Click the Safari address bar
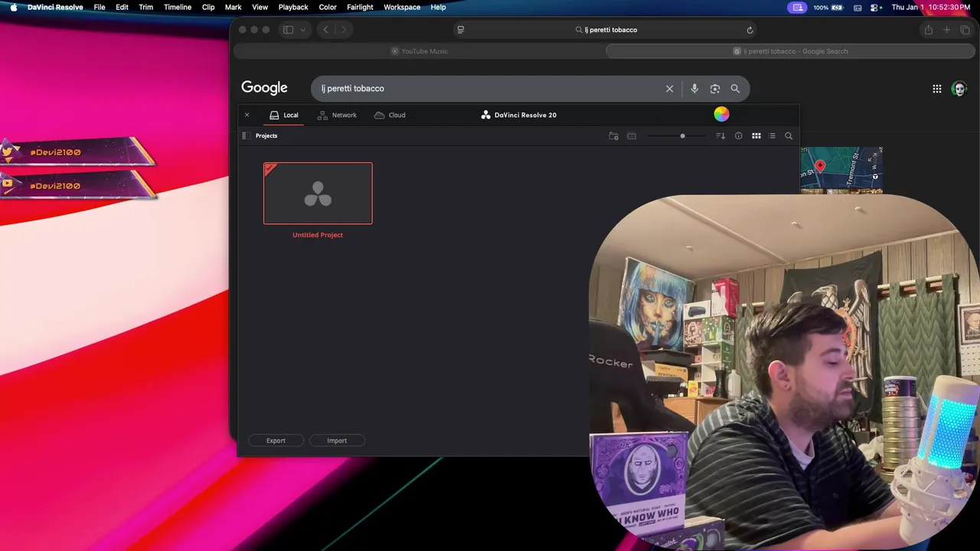980x551 pixels. (x=606, y=30)
